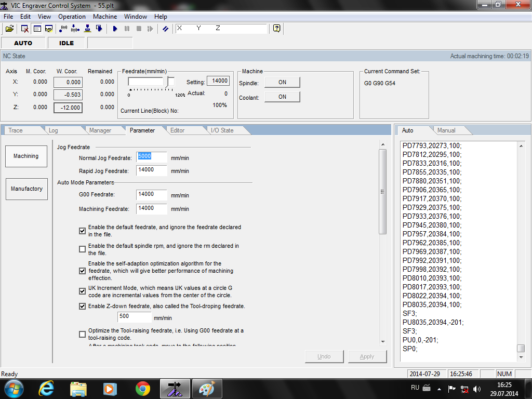Click the Paint taskbar icon
532x399 pixels.
coord(207,389)
